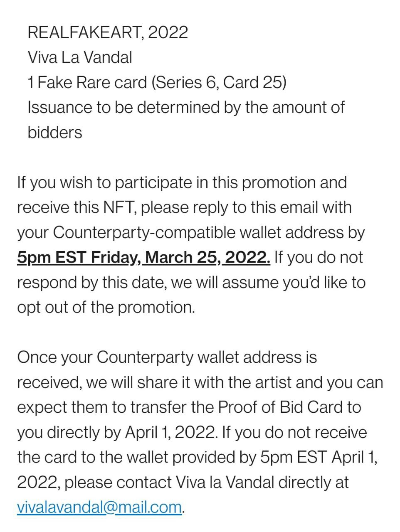This screenshot has width=400, height=532.
Task: Click the respond by this date line
Action: 191,283
